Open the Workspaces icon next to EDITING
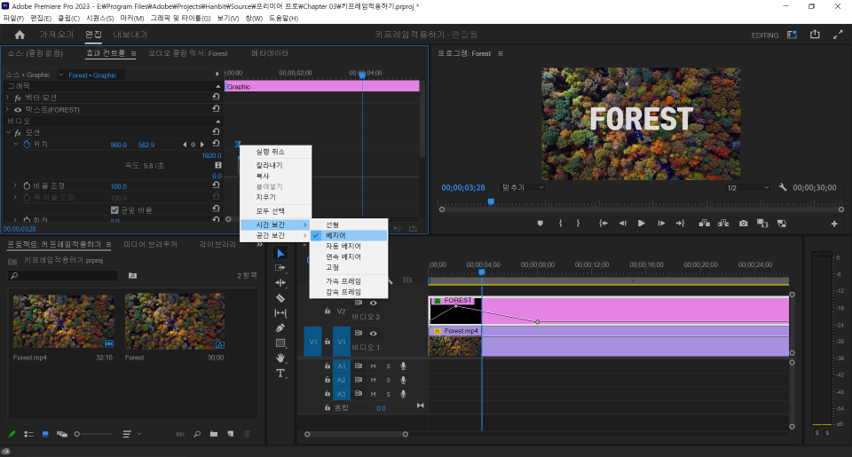852x457 pixels. pyautogui.click(x=792, y=35)
